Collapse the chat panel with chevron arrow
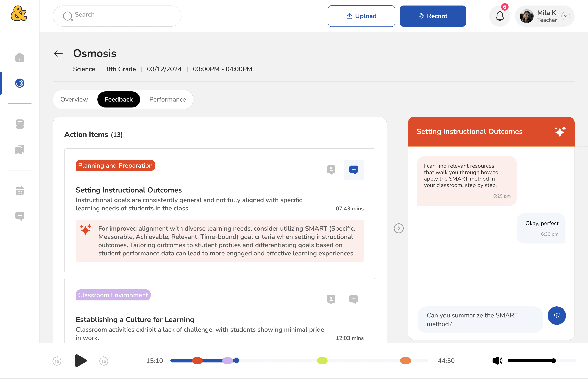The width and height of the screenshot is (588, 379). pos(399,228)
